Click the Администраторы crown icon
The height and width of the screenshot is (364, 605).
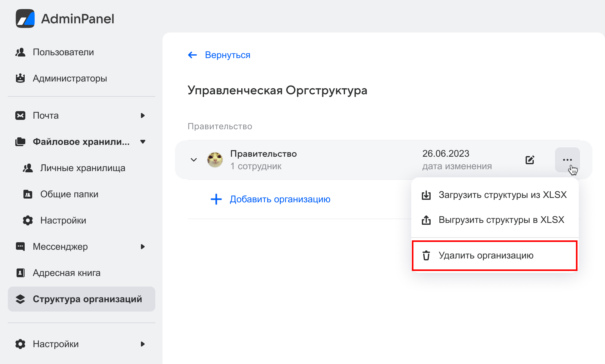pyautogui.click(x=20, y=78)
